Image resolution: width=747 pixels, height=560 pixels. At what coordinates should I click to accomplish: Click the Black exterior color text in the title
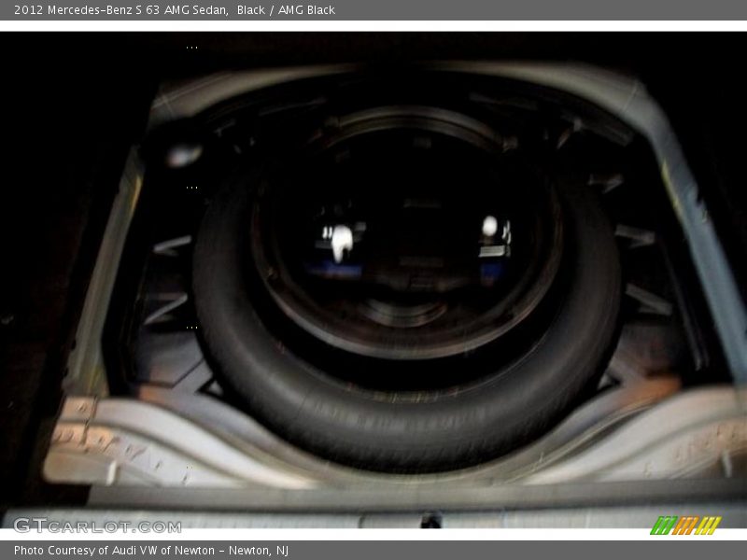click(x=251, y=10)
